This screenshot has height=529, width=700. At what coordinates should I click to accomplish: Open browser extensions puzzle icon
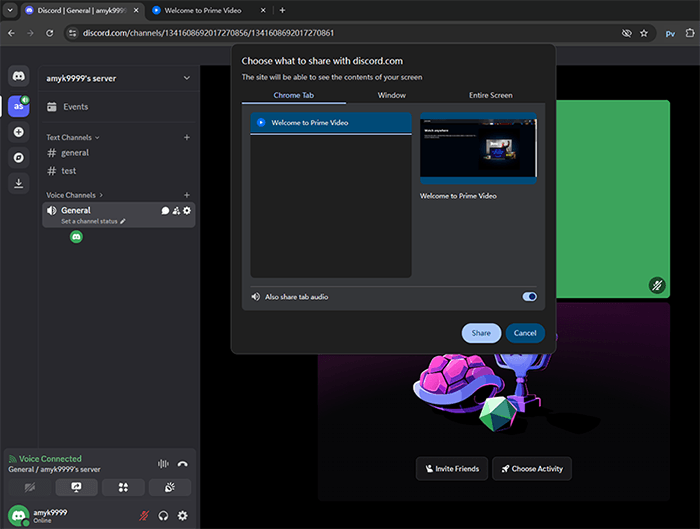690,33
